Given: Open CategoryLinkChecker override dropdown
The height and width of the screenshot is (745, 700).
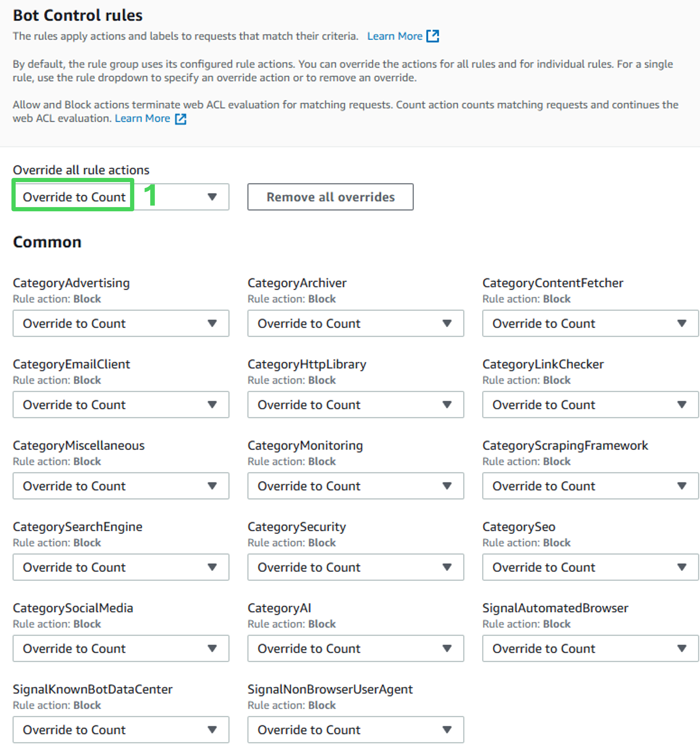Looking at the screenshot, I should point(590,404).
